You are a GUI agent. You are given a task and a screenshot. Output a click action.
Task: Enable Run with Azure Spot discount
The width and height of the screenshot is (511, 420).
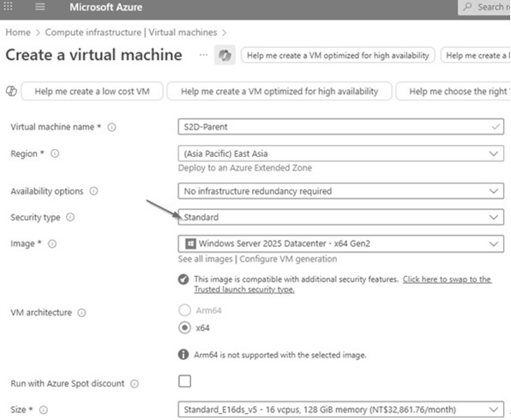click(184, 381)
